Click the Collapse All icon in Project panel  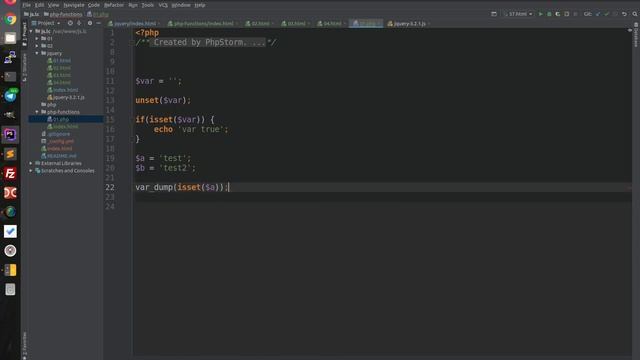tap(79, 23)
